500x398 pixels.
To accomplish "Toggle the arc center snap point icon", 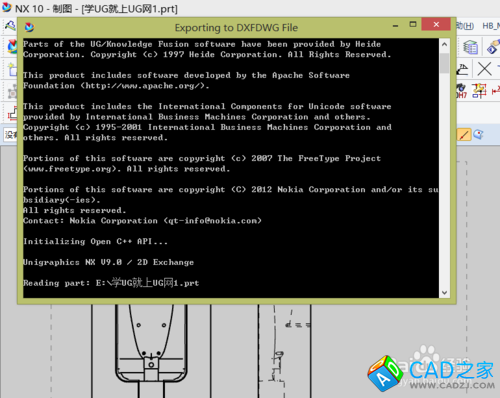I will [479, 134].
